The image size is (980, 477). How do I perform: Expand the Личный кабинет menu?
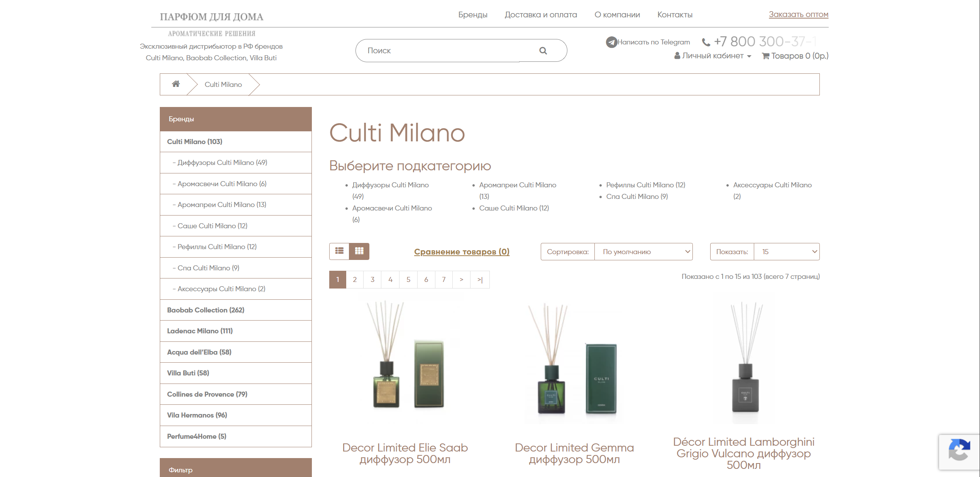(713, 56)
